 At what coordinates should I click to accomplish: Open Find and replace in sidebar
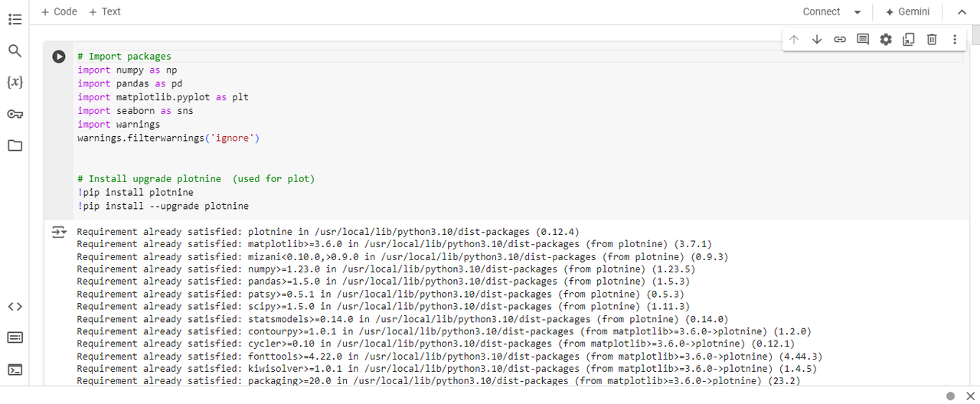click(15, 51)
